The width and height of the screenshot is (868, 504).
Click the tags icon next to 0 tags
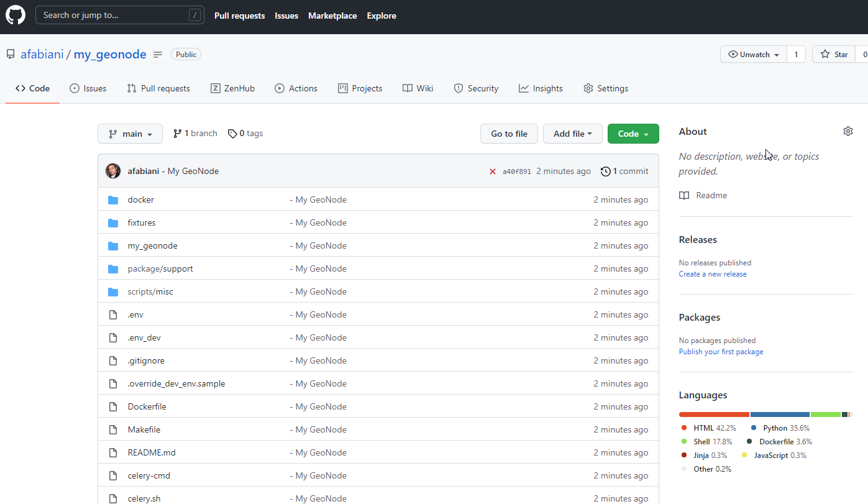[x=232, y=134]
